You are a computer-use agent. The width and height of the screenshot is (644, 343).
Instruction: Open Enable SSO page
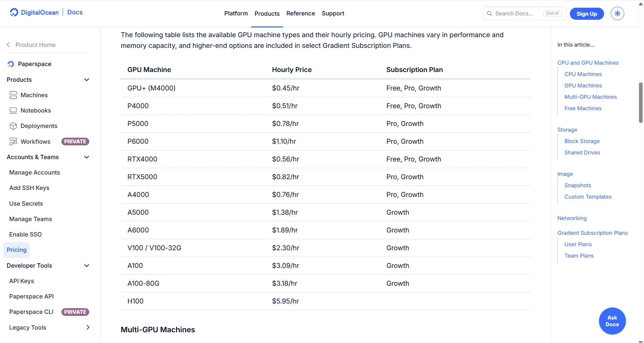(25, 234)
